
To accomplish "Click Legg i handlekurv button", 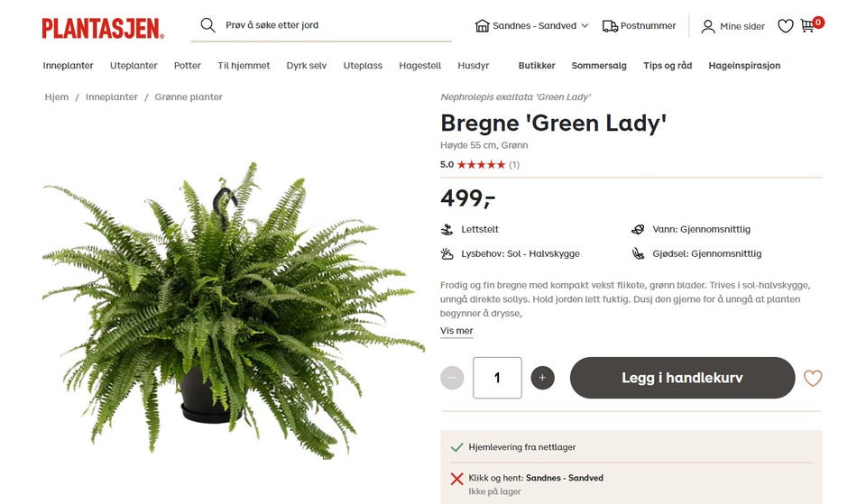I will point(682,378).
